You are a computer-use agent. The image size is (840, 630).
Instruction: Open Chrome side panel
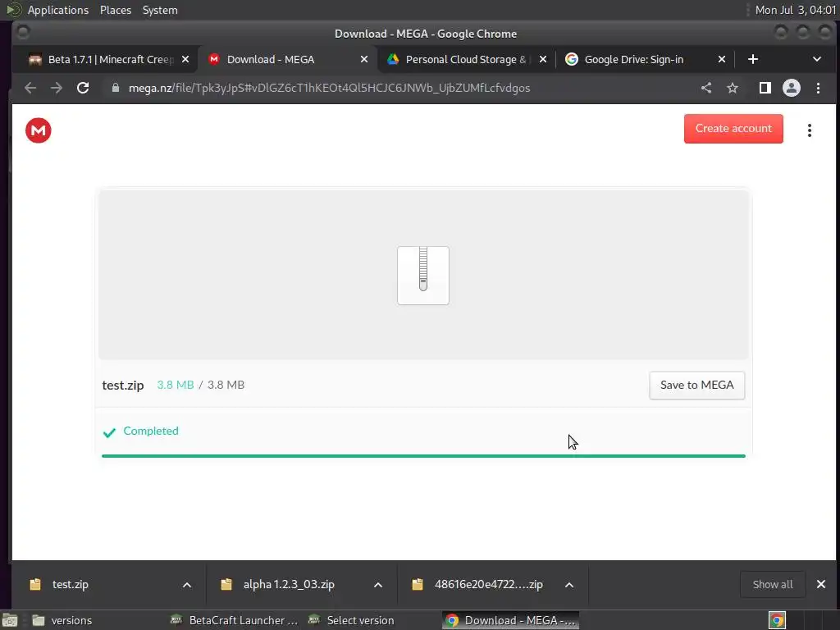coord(765,88)
